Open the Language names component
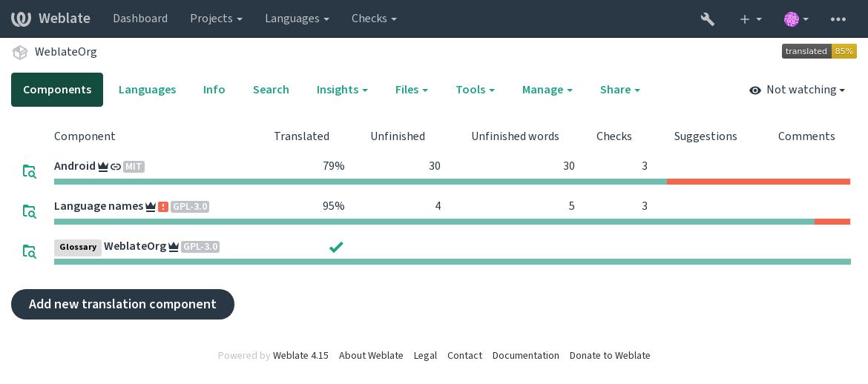 coord(99,206)
